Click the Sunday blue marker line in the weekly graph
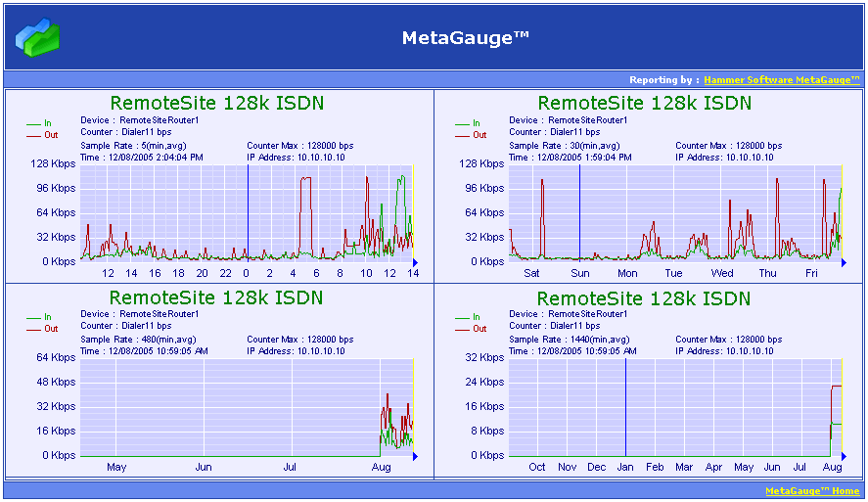The width and height of the screenshot is (868, 502). tap(579, 212)
